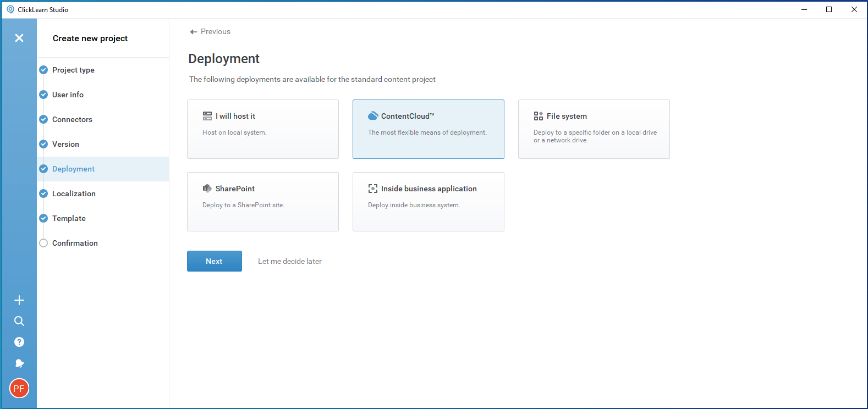Viewport: 868px width, 409px height.
Task: Select the ContentCloud deployment title
Action: [x=408, y=116]
